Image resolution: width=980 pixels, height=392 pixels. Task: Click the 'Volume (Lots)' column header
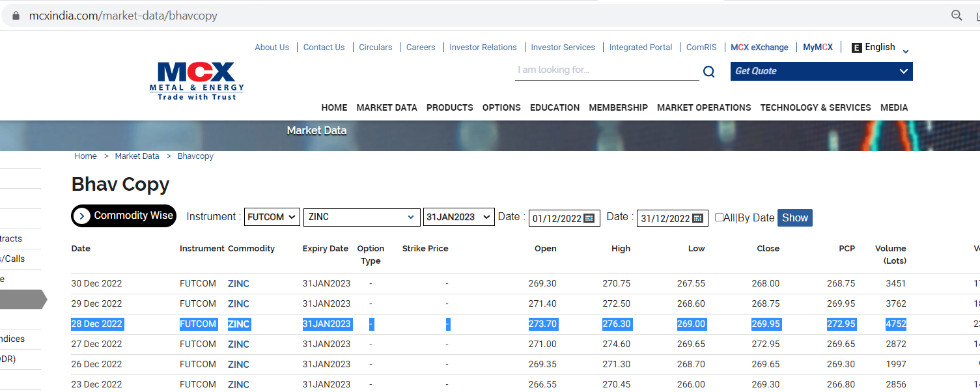(x=890, y=255)
